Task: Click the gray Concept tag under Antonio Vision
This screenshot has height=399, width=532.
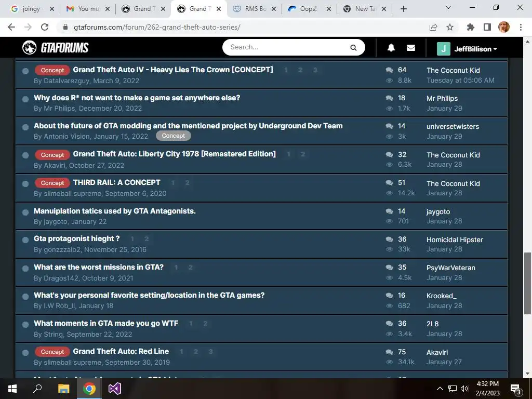Action: [174, 136]
